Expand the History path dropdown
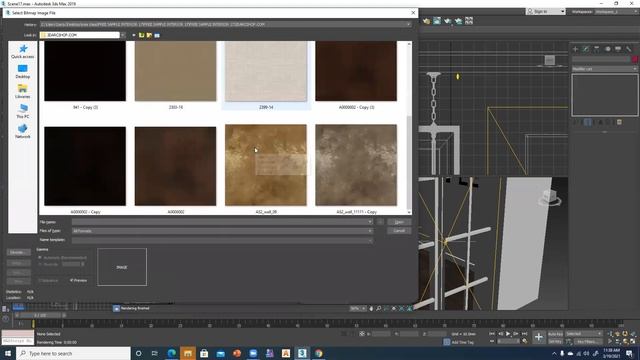Screen dimensions: 640x360 [408, 24]
